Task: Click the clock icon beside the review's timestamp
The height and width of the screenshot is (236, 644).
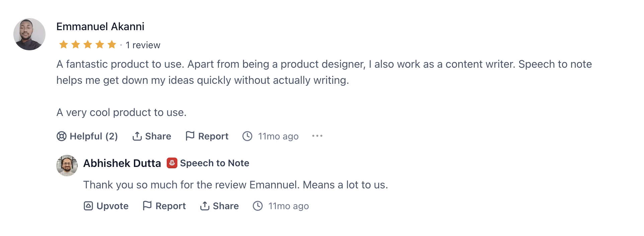Action: (247, 136)
